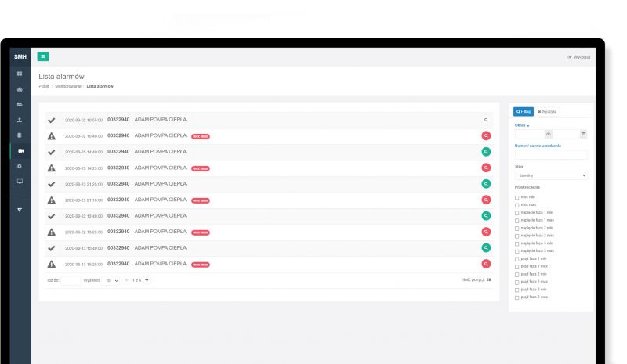627x364 pixels.
Task: Open details via green magnifier on 2020-08-25 14:40 row
Action: point(486,152)
